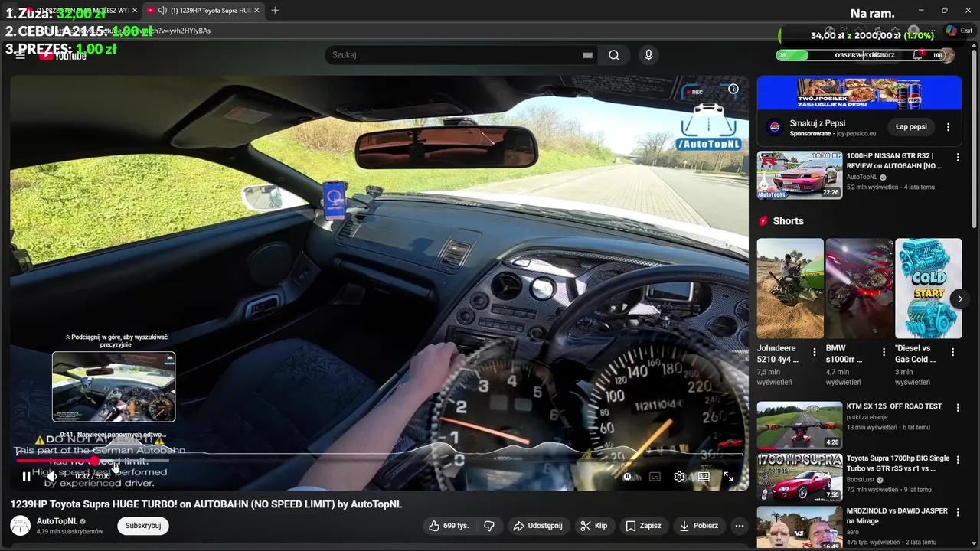Open the AutoTopNL channel avatar
This screenshot has height=551, width=980.
pos(21,526)
